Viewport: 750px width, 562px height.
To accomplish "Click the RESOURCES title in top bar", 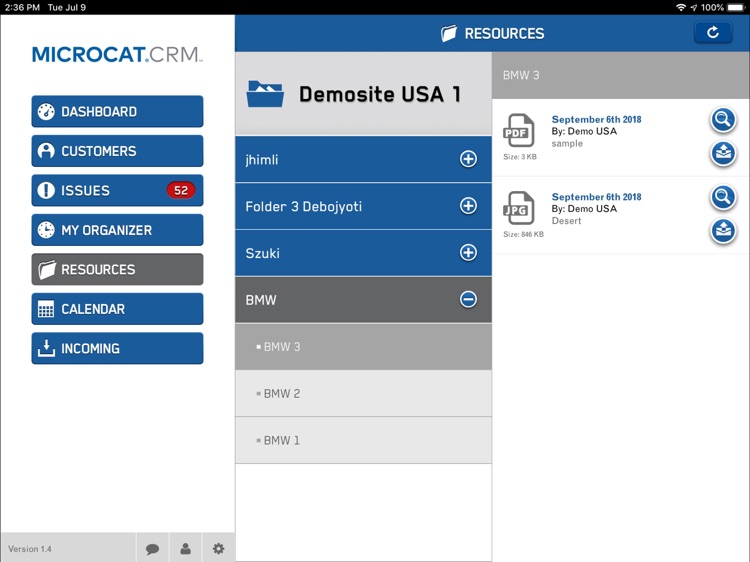I will pyautogui.click(x=504, y=33).
